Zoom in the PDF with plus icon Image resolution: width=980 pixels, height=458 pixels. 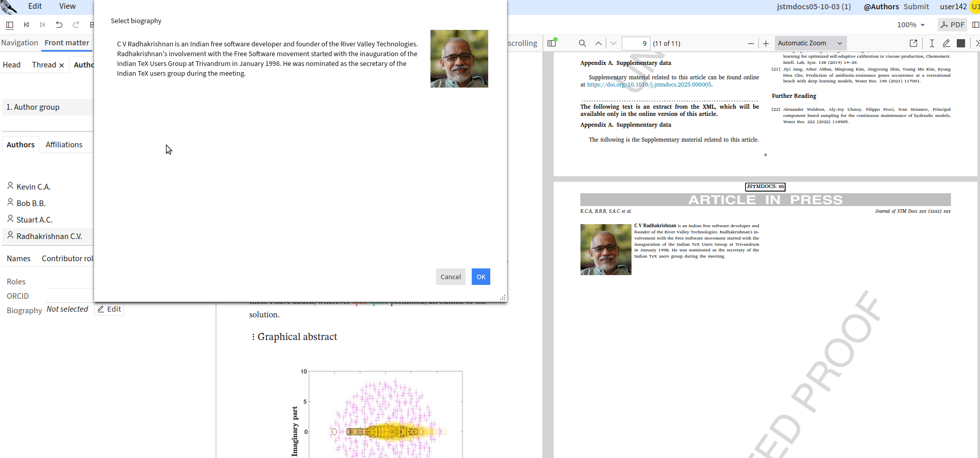coord(766,43)
